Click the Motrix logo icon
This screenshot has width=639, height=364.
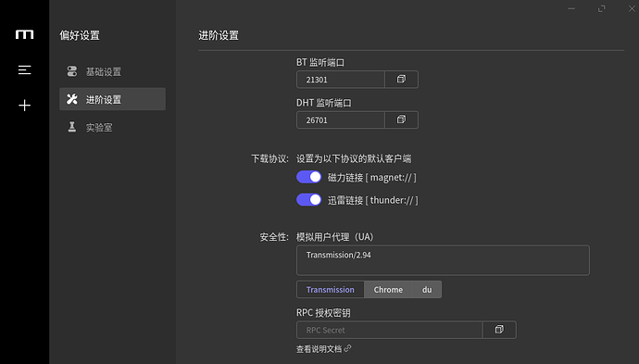coord(24,34)
